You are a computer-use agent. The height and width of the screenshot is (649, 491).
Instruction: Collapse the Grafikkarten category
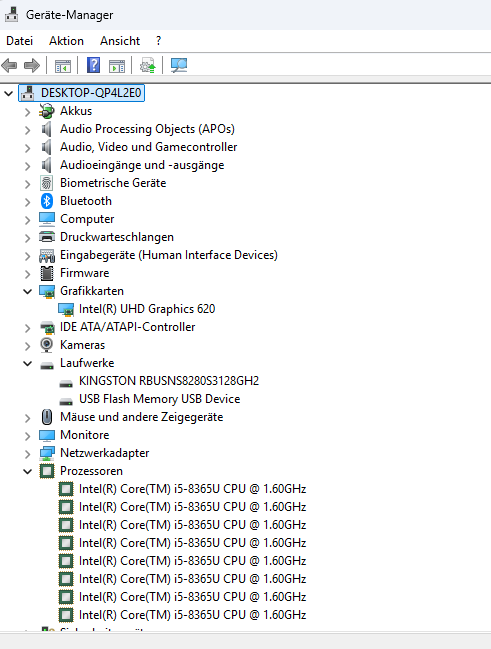click(x=27, y=291)
